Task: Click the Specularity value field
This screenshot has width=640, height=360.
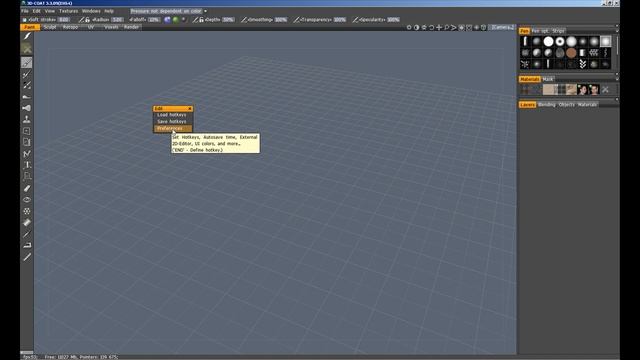Action: pyautogui.click(x=393, y=20)
